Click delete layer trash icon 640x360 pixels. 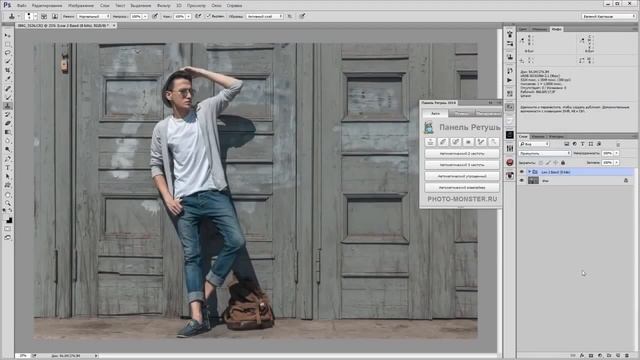point(627,356)
